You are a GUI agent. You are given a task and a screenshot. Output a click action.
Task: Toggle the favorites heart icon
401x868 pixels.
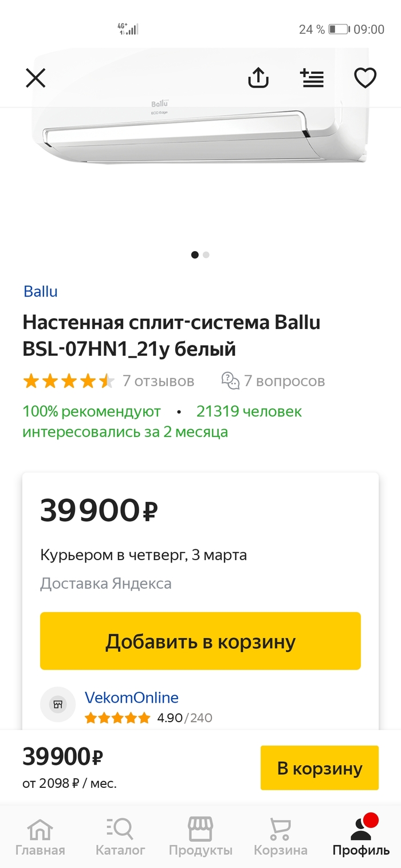(x=365, y=78)
